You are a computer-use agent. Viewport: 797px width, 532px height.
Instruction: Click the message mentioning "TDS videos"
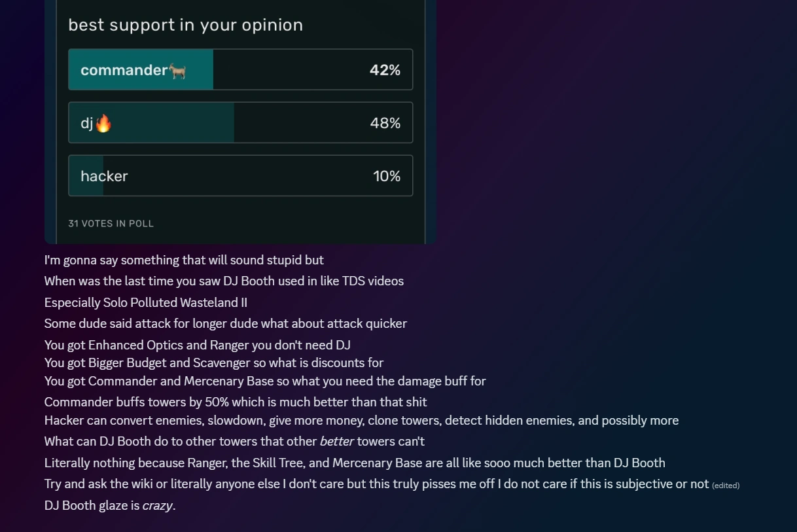coord(224,281)
